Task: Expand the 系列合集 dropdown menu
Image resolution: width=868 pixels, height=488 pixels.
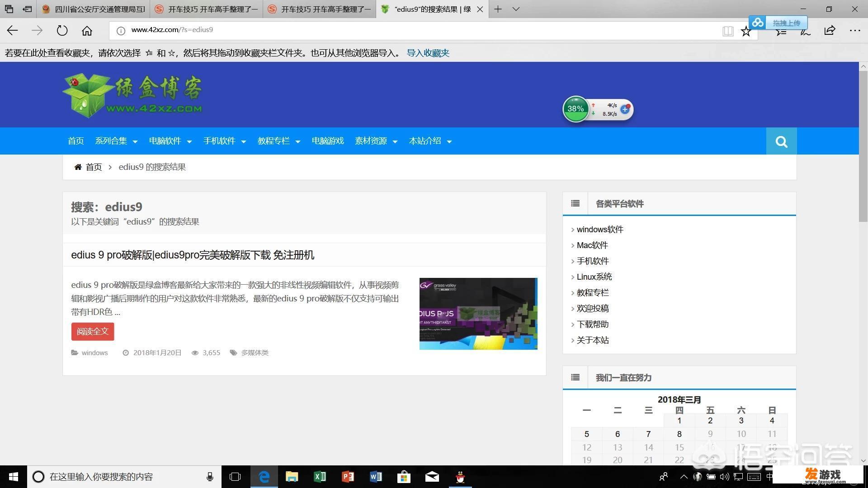Action: (116, 141)
